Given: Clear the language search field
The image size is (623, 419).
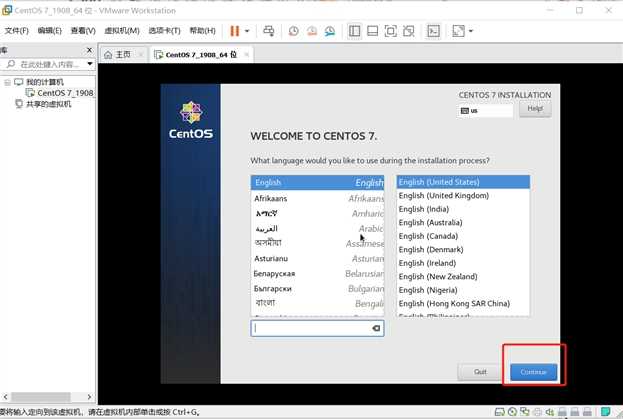Looking at the screenshot, I should (x=376, y=328).
